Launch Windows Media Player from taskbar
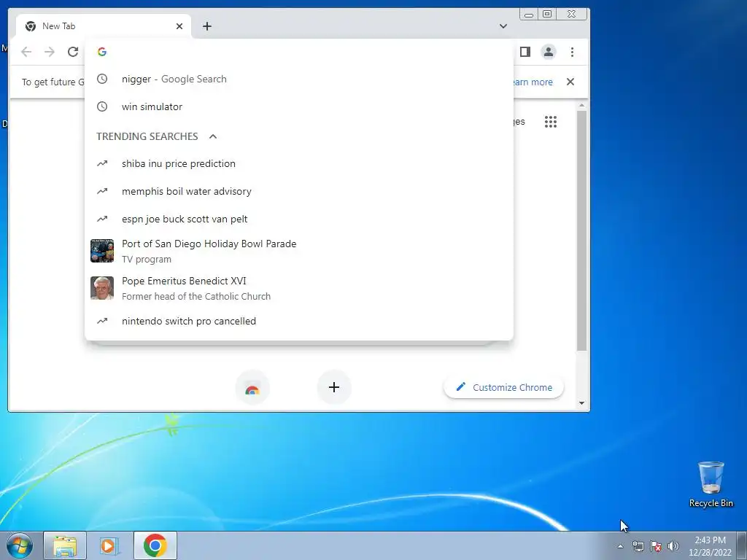 click(x=109, y=545)
